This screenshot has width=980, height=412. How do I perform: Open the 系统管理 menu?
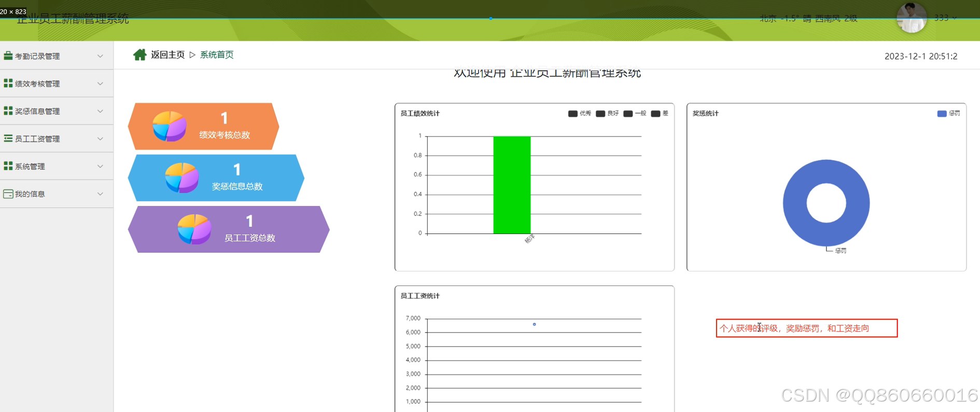(57, 166)
